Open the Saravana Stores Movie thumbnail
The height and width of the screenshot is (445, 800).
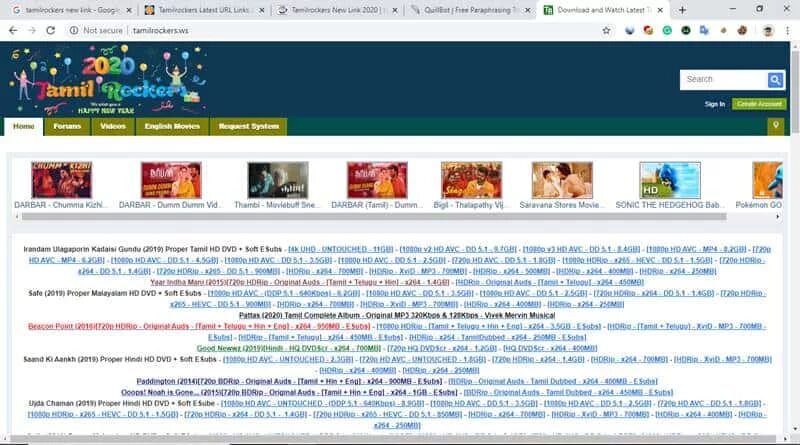(562, 180)
